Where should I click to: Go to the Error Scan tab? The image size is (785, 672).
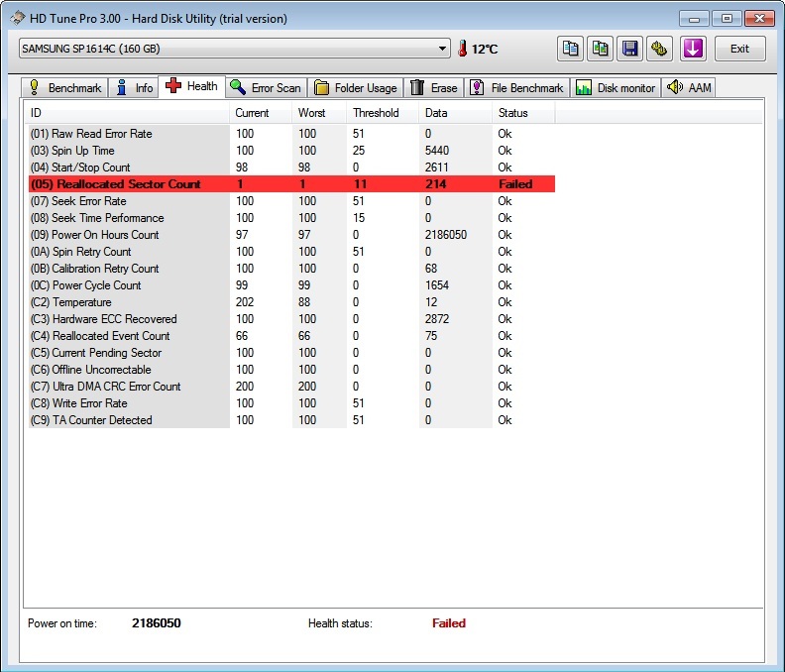pos(266,87)
